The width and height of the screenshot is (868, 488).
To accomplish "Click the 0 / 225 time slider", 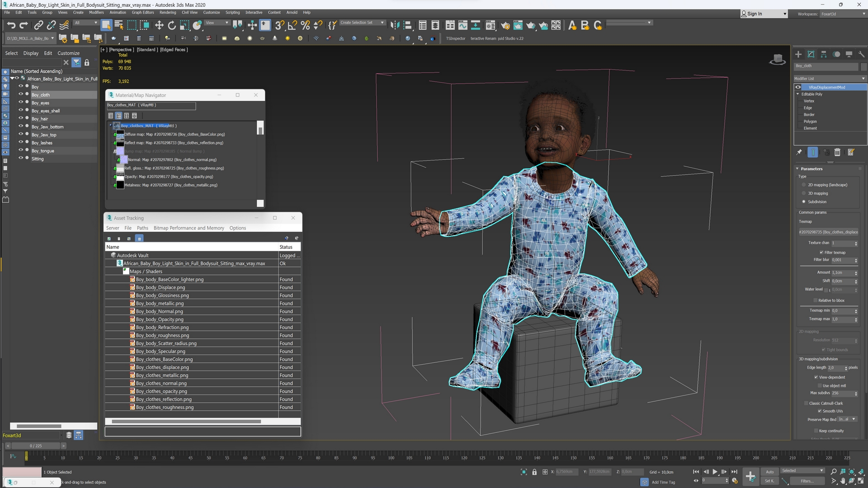I will (35, 446).
